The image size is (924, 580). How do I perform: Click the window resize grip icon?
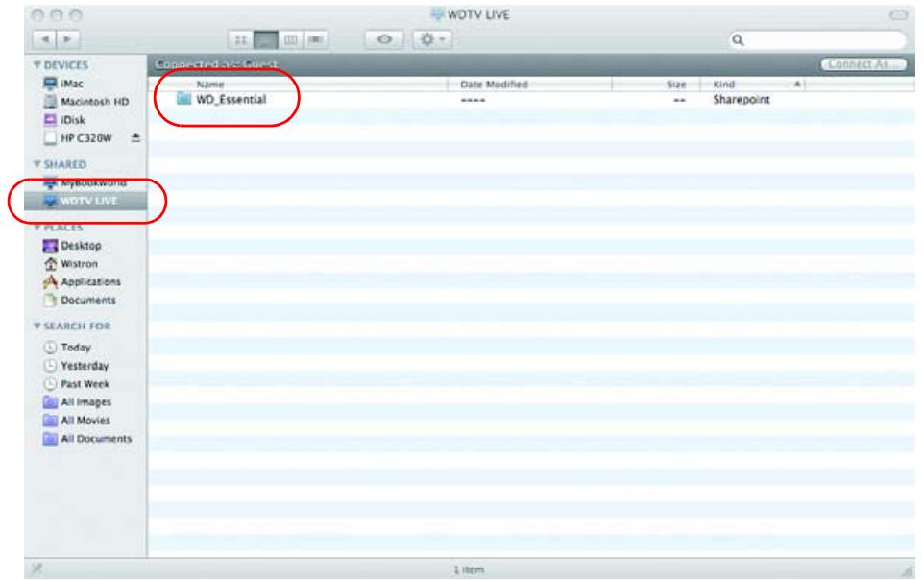click(x=907, y=570)
